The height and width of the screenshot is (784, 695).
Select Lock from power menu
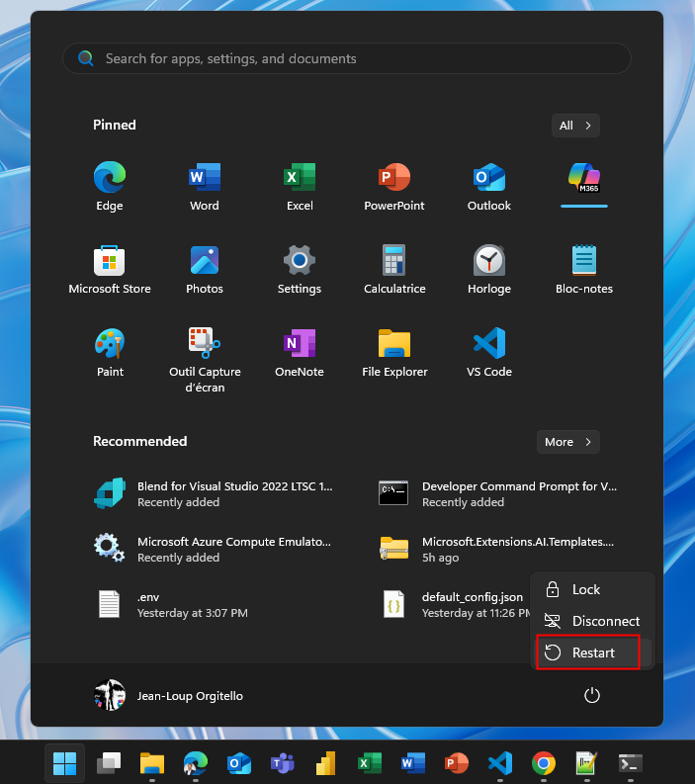(x=592, y=590)
